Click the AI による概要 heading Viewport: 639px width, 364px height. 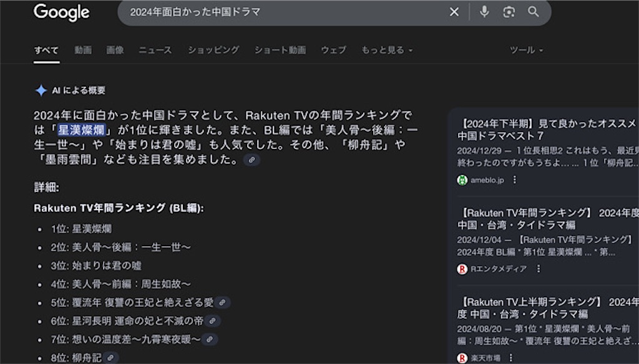pyautogui.click(x=79, y=90)
